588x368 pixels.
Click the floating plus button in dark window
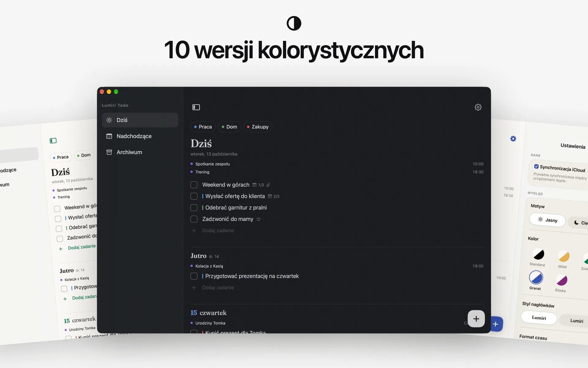click(x=476, y=319)
